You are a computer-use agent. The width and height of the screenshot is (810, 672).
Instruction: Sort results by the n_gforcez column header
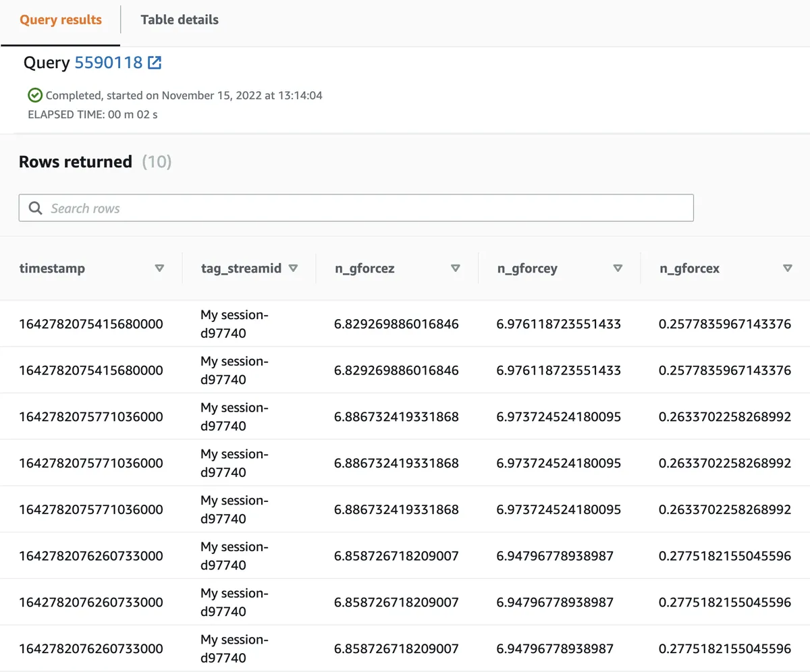tap(364, 268)
